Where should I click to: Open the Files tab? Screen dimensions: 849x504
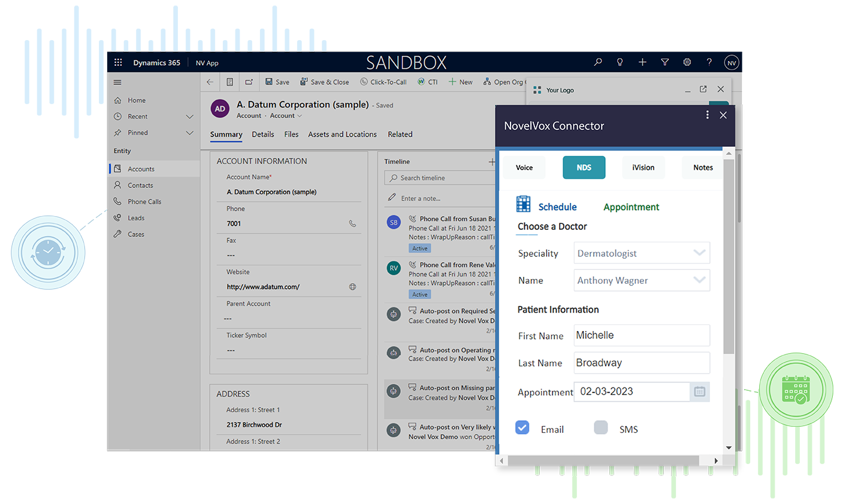(291, 135)
